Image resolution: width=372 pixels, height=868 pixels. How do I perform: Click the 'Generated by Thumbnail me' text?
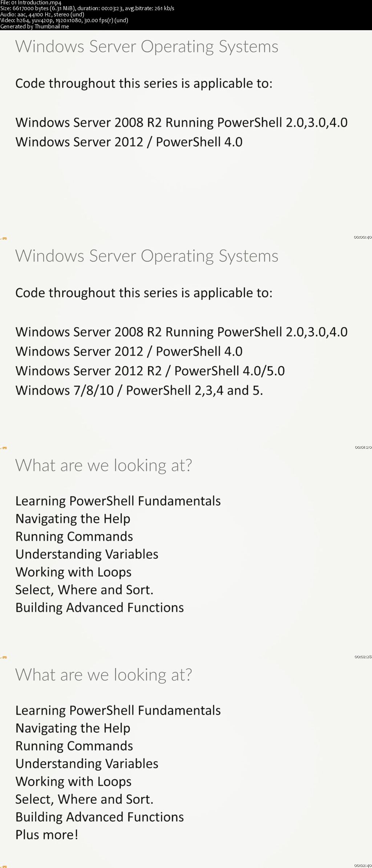pyautogui.click(x=35, y=27)
